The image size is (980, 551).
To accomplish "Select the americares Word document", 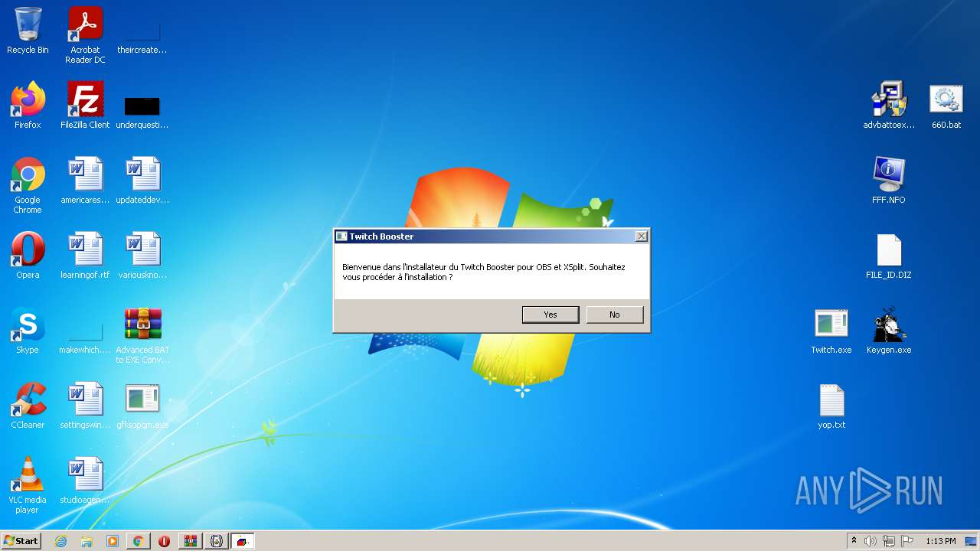I will (x=85, y=181).
